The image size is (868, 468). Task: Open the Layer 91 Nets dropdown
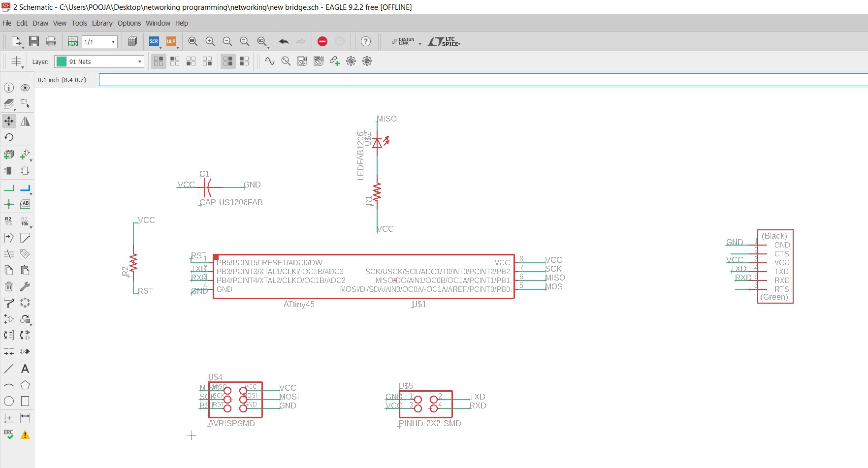click(x=99, y=62)
